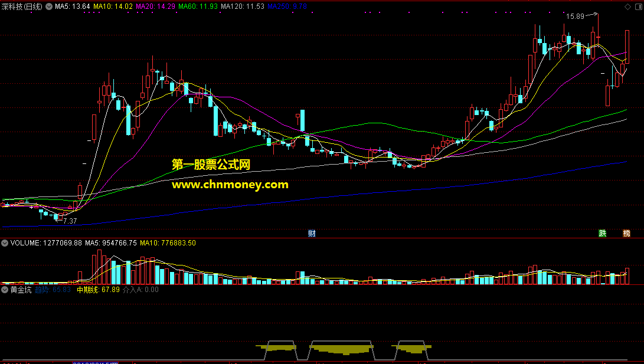Click the orange 榜 marker icon
This screenshot has height=364, width=644.
[626, 234]
